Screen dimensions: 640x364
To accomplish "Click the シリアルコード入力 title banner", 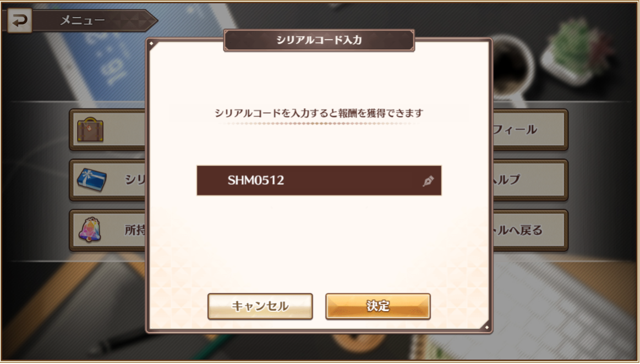I will click(319, 40).
